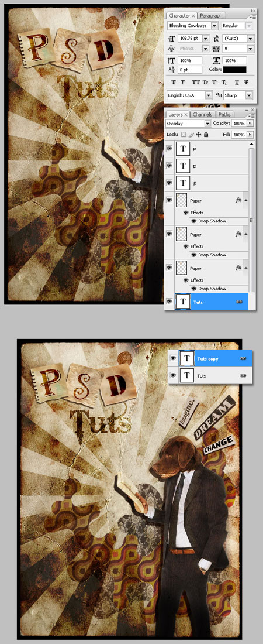Toggle Faux Italic text style

coord(182,82)
